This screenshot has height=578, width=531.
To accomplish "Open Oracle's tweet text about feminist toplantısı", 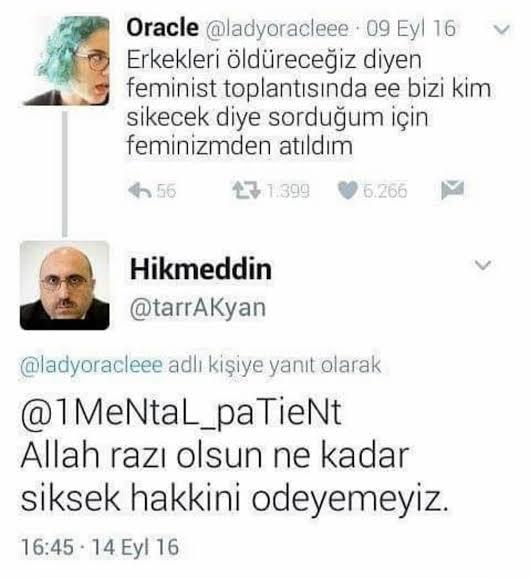I will coord(309,103).
